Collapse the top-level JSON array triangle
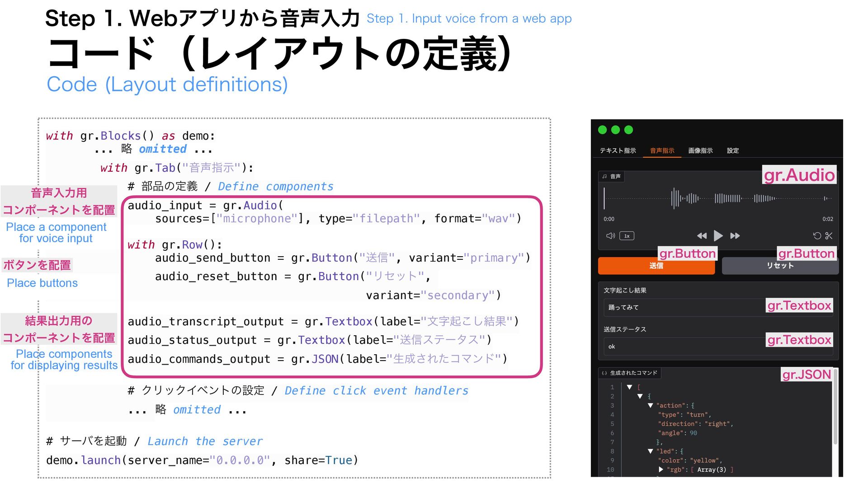Image resolution: width=868 pixels, height=488 pixels. point(629,387)
